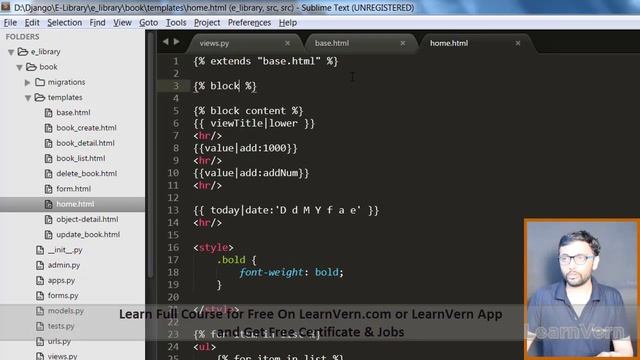The width and height of the screenshot is (640, 360).
Task: Open admin.py from the sidebar
Action: 64,265
